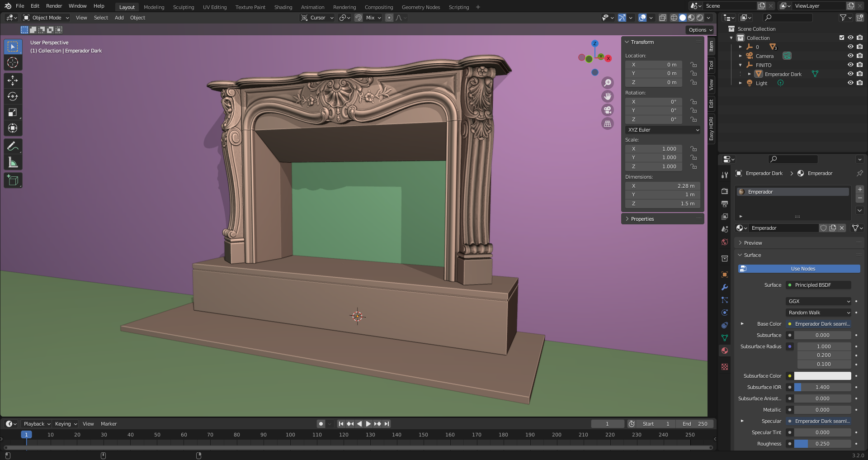
Task: Collapse the FINITO tree item
Action: 740,65
